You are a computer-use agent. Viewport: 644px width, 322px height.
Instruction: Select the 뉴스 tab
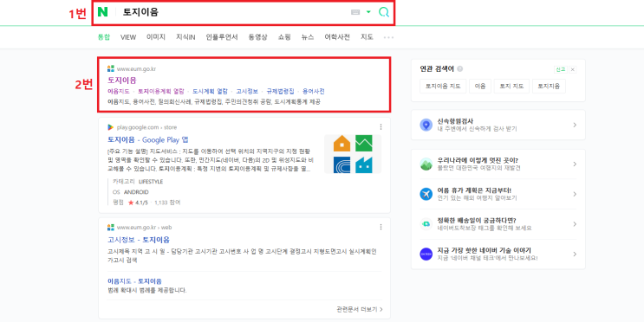point(308,37)
